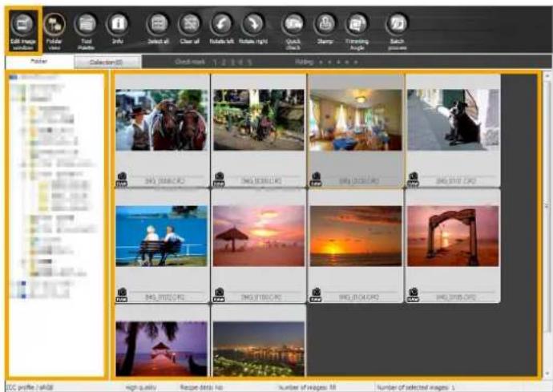Select the black dog thumbnail

[x=453, y=120]
